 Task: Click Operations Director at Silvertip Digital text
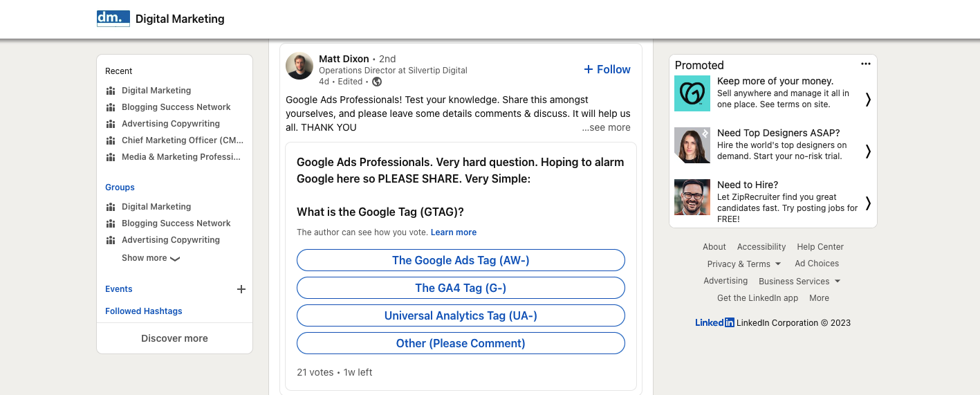[393, 71]
